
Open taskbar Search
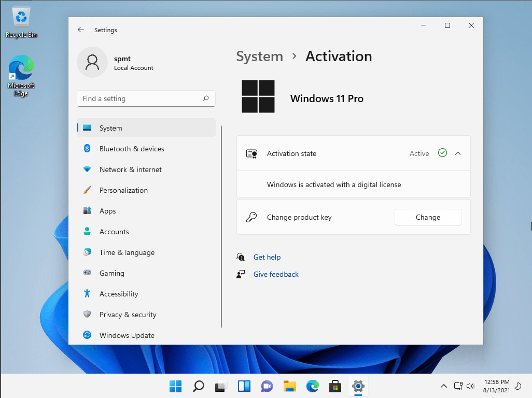point(199,386)
